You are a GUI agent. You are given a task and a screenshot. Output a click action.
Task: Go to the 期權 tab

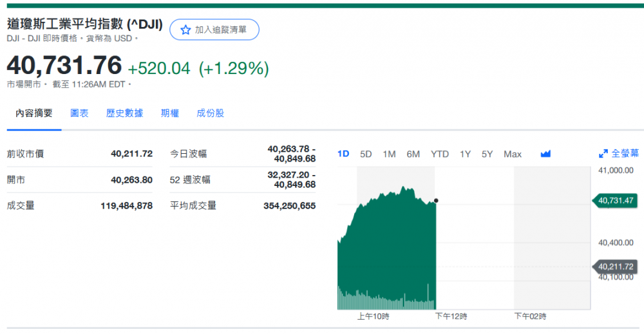pyautogui.click(x=170, y=113)
